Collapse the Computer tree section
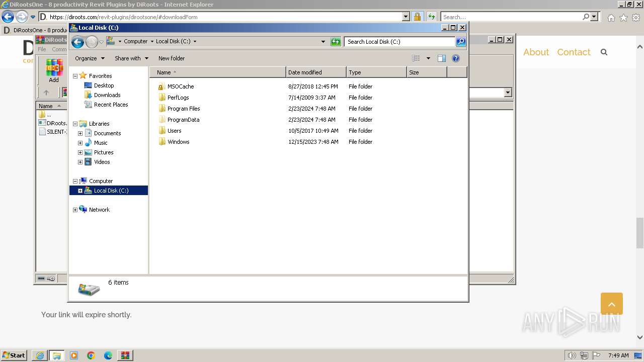Image resolution: width=644 pixels, height=362 pixels. coord(75,181)
